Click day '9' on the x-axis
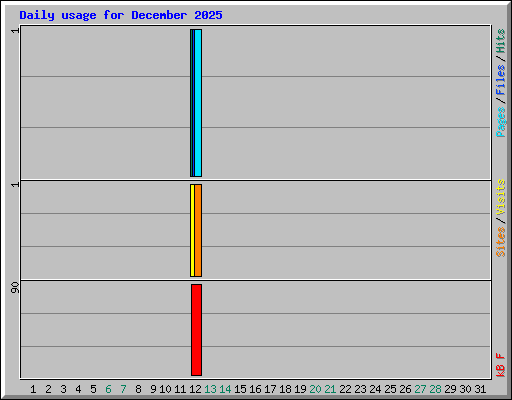The image size is (512, 400). tap(153, 389)
